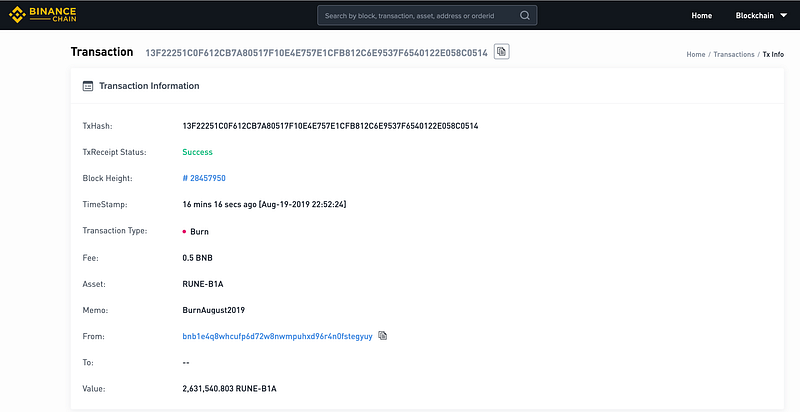Screen dimensions: 800x412
Task: Copy the From address
Action: pos(383,336)
